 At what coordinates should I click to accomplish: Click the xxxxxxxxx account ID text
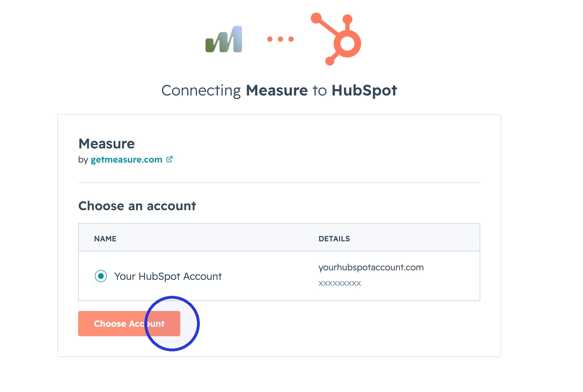[x=340, y=283]
